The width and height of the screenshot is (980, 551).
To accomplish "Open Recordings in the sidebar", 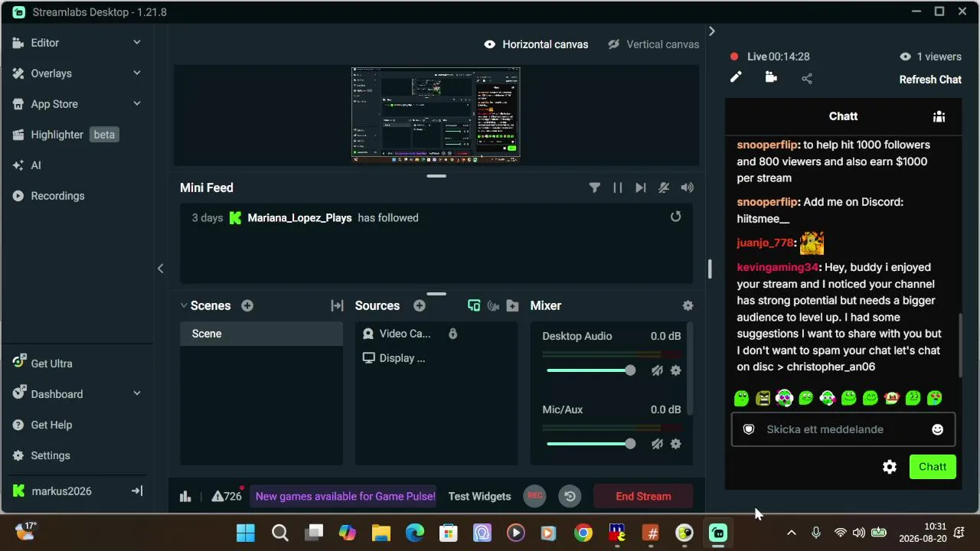I will point(57,196).
